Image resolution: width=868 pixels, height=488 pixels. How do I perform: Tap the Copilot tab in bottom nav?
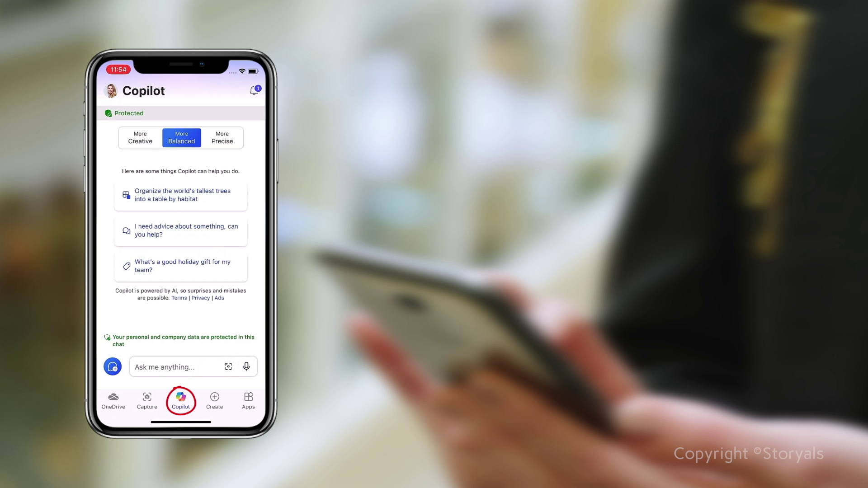coord(181,400)
